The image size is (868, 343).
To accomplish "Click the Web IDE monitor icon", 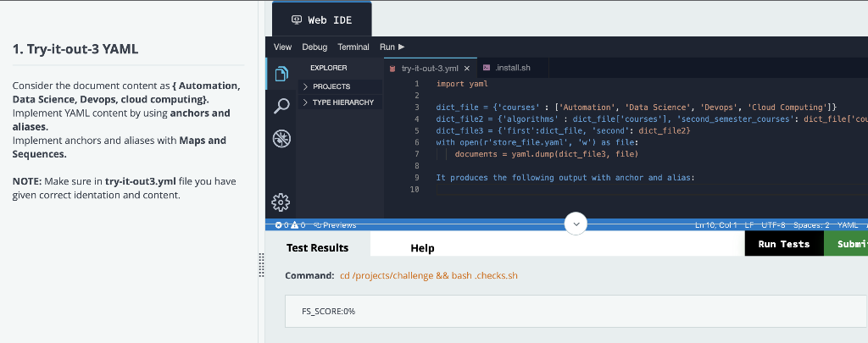I will [x=296, y=20].
